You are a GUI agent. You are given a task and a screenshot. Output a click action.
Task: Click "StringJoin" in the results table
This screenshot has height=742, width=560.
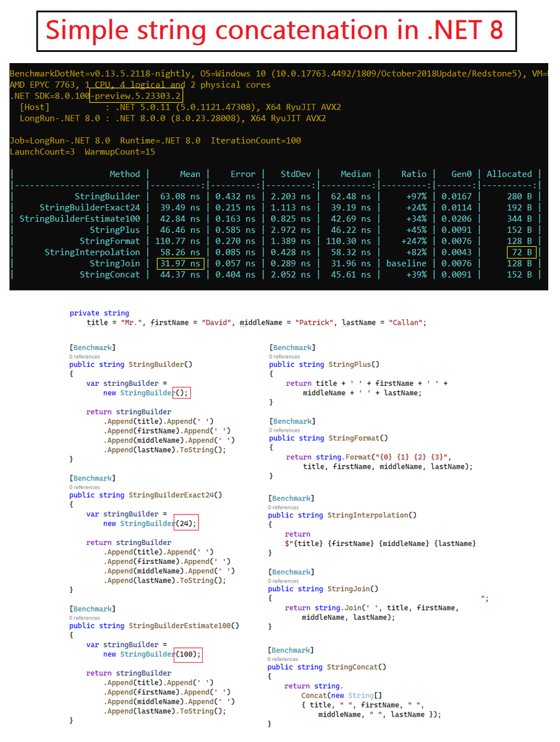115,263
